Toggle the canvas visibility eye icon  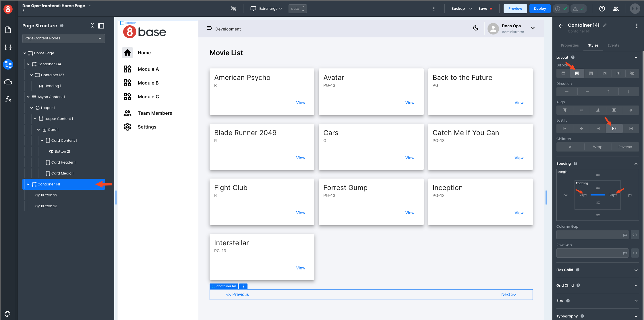[x=233, y=9]
